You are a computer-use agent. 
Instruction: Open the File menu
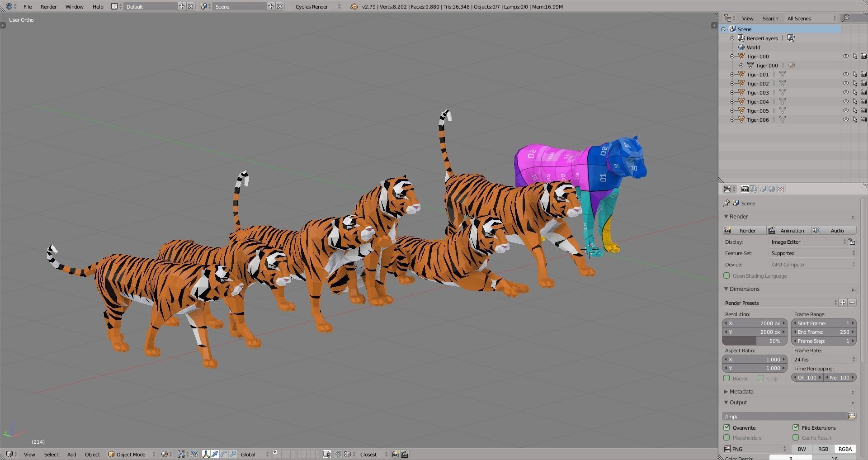click(x=28, y=6)
